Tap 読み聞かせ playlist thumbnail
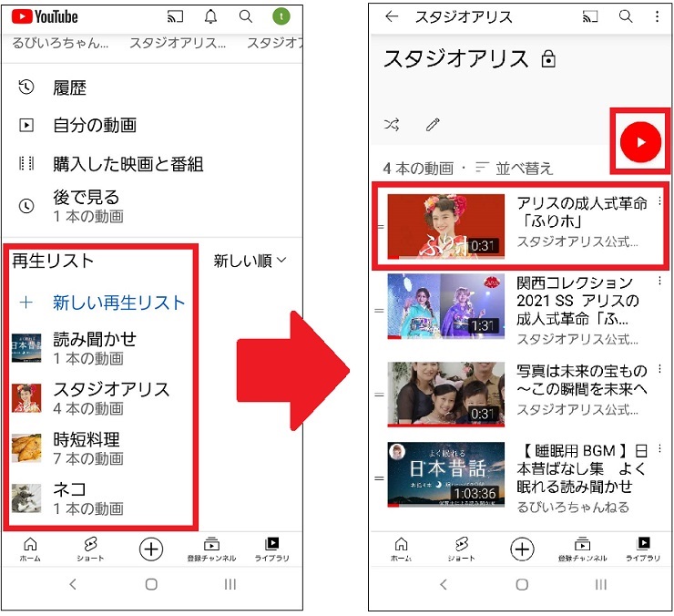This screenshot has width=674, height=616. point(26,348)
